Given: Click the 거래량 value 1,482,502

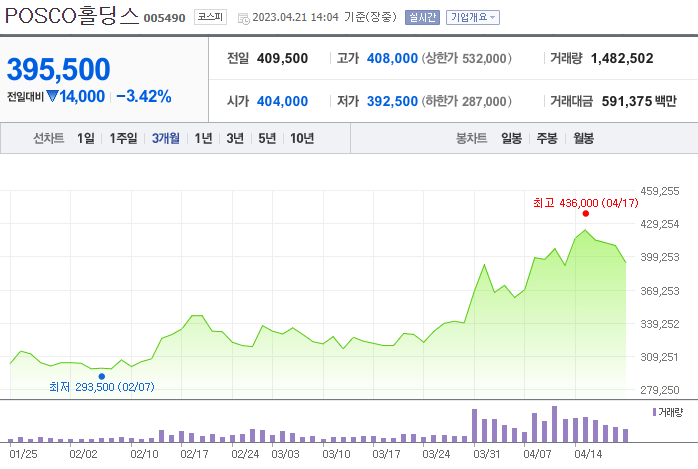Looking at the screenshot, I should (622, 58).
